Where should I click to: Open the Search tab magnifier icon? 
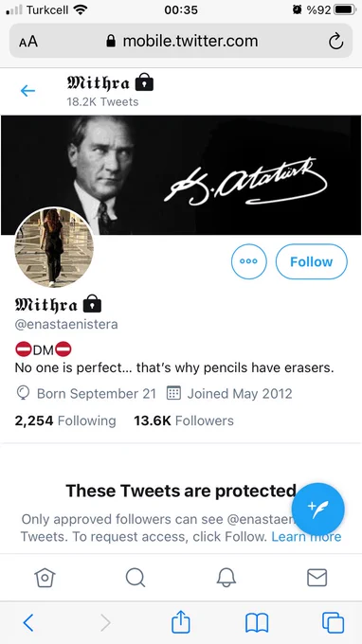coord(136,578)
